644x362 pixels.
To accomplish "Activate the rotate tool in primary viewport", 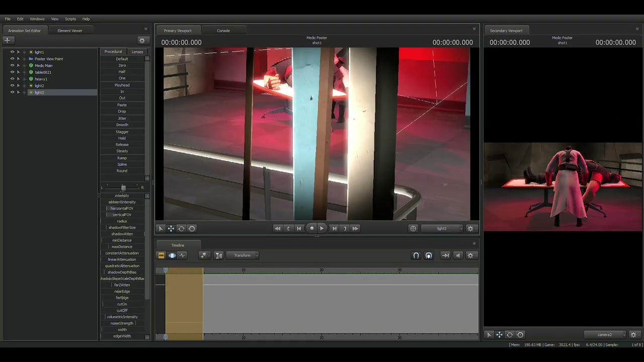I will pos(182,228).
